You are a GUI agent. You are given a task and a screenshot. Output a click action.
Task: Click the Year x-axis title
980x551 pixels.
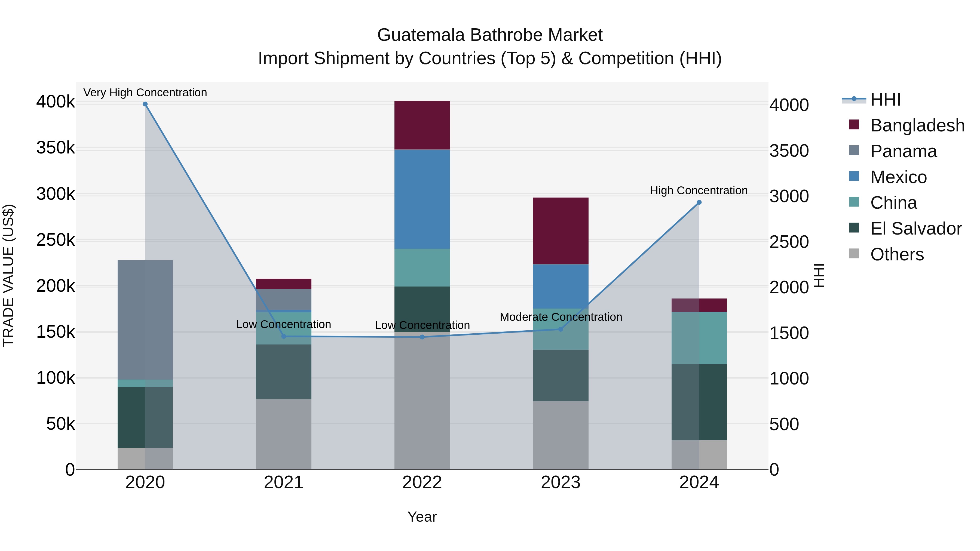pos(422,517)
